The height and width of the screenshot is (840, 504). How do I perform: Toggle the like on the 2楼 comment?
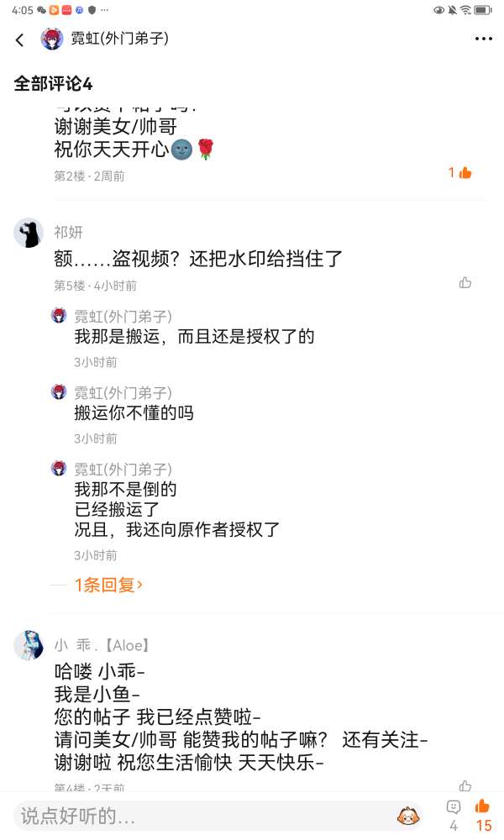(460, 172)
